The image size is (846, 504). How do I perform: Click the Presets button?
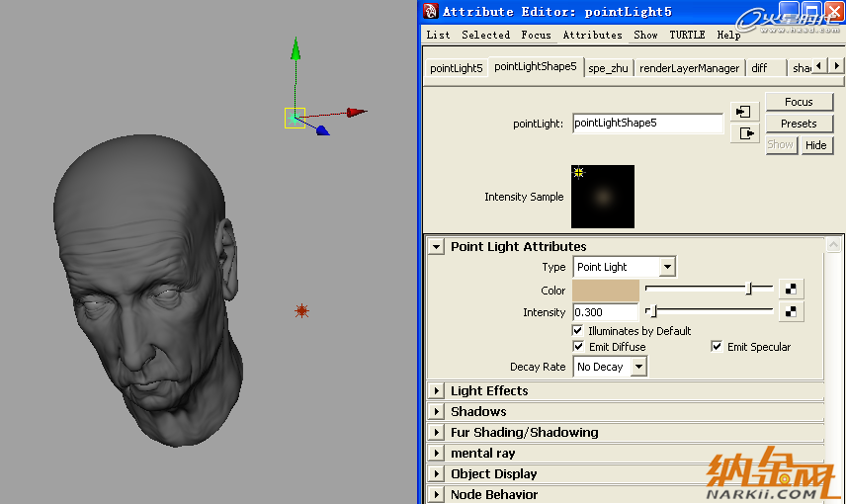[x=800, y=124]
